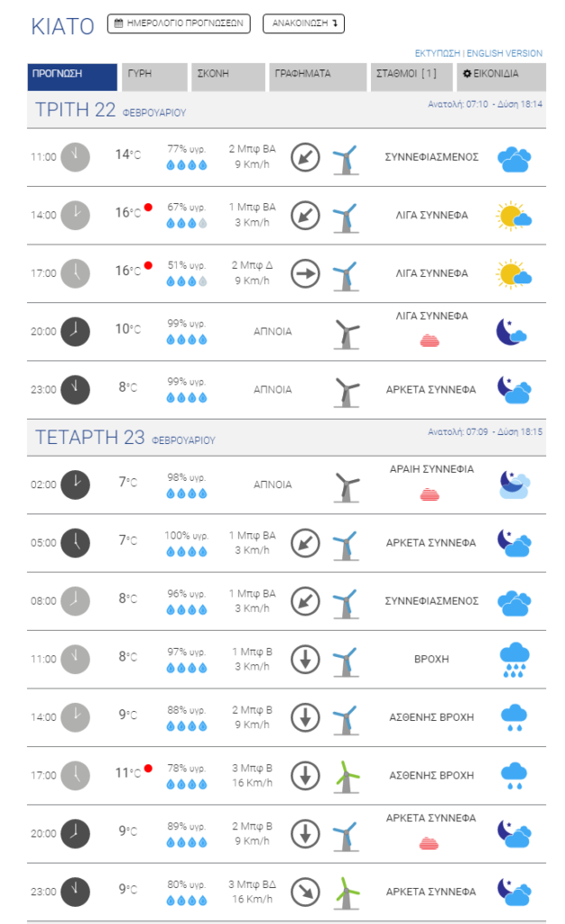
Task: Click the green wind turbine at Wednesday 17:00
Action: click(347, 776)
